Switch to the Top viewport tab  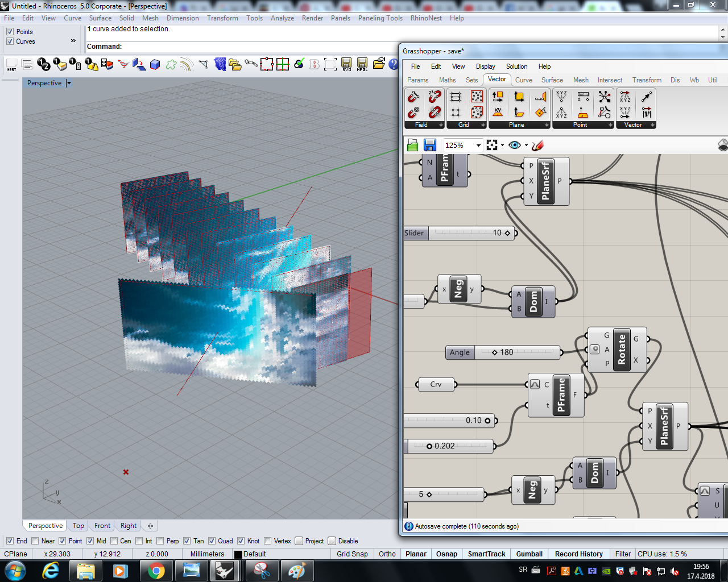pyautogui.click(x=78, y=526)
